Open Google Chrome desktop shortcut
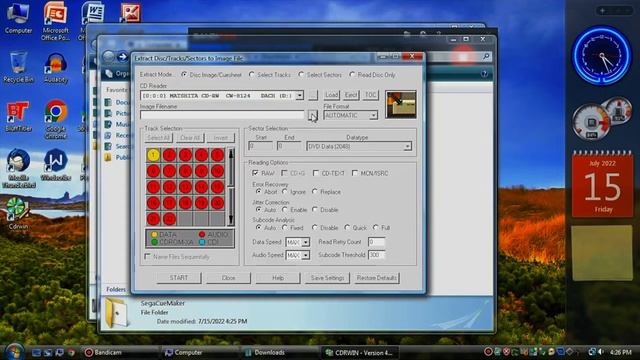This screenshot has width=640, height=360. (x=56, y=119)
